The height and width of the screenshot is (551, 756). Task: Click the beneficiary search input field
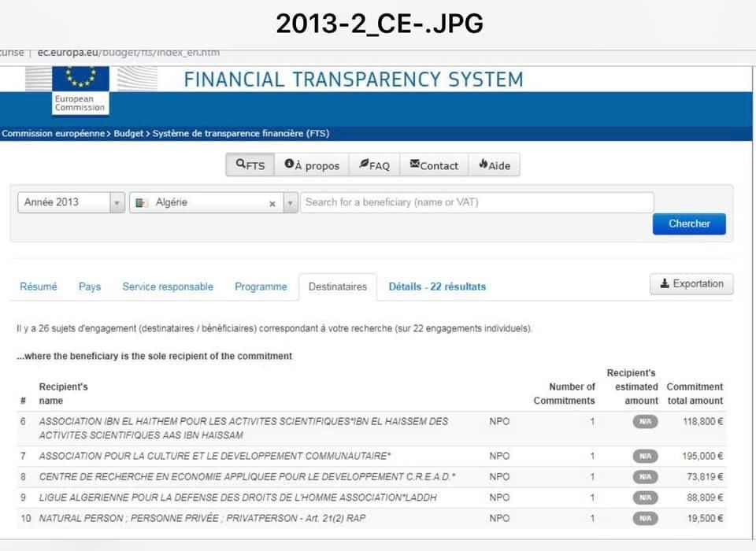[476, 202]
